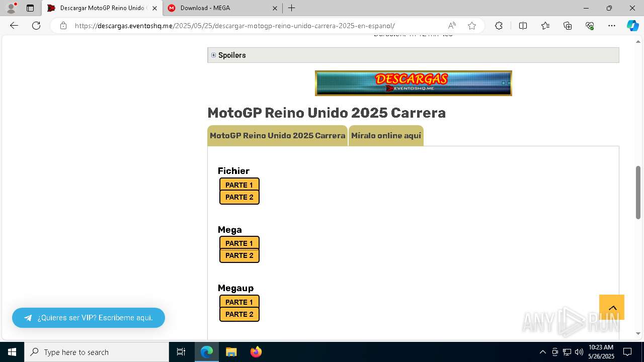Open Collections icon in toolbar
Image resolution: width=644 pixels, height=362 pixels.
click(x=568, y=26)
